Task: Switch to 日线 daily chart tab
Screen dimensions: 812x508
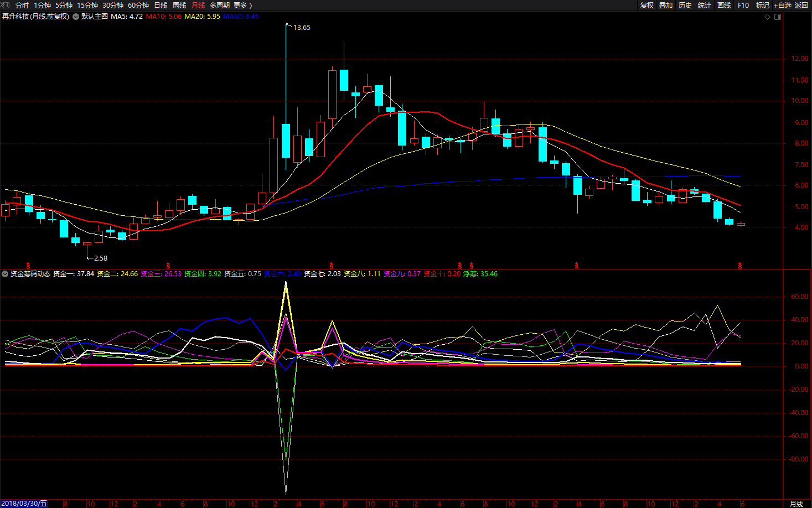Action: coord(161,5)
